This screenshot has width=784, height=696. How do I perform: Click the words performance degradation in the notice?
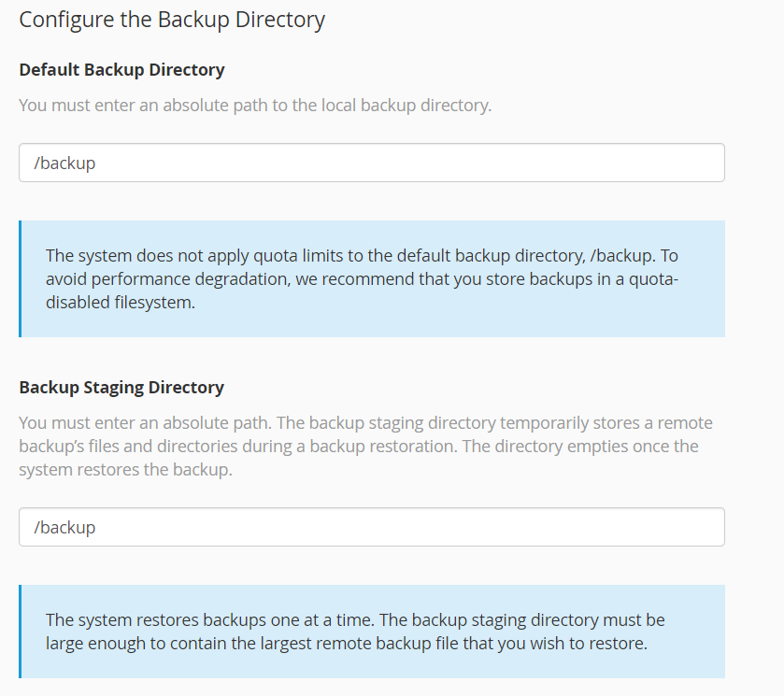click(x=191, y=279)
